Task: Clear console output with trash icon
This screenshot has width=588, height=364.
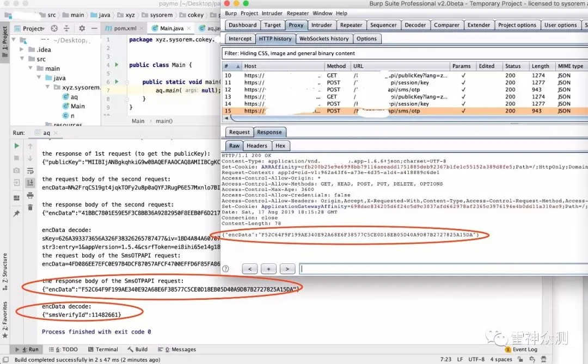Action: point(30,207)
